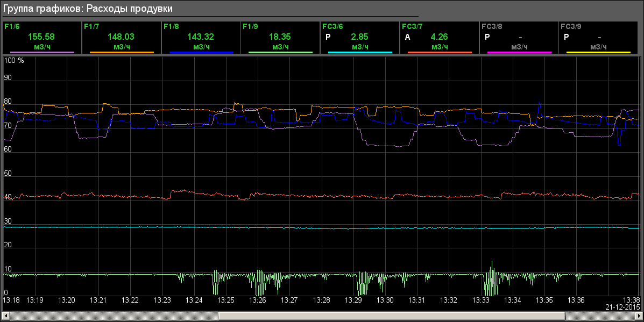This screenshot has height=322, width=644.
Task: Click the 13:38 time axis label
Action: 632,300
